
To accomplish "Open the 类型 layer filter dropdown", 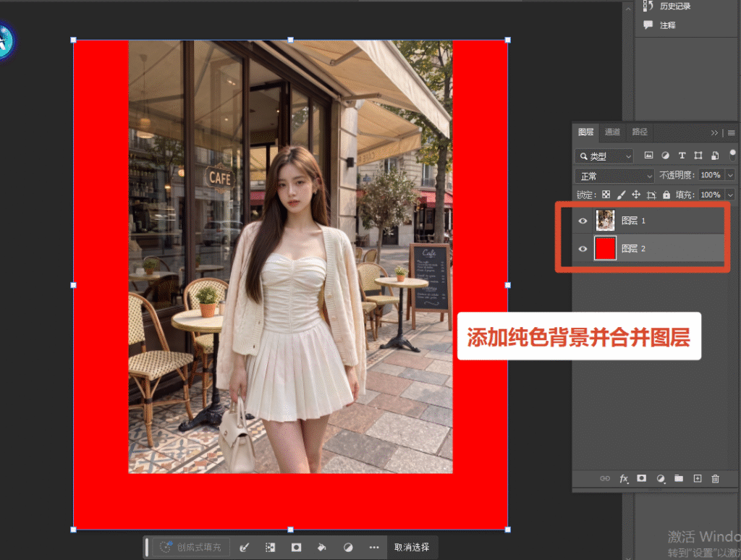I will [604, 156].
